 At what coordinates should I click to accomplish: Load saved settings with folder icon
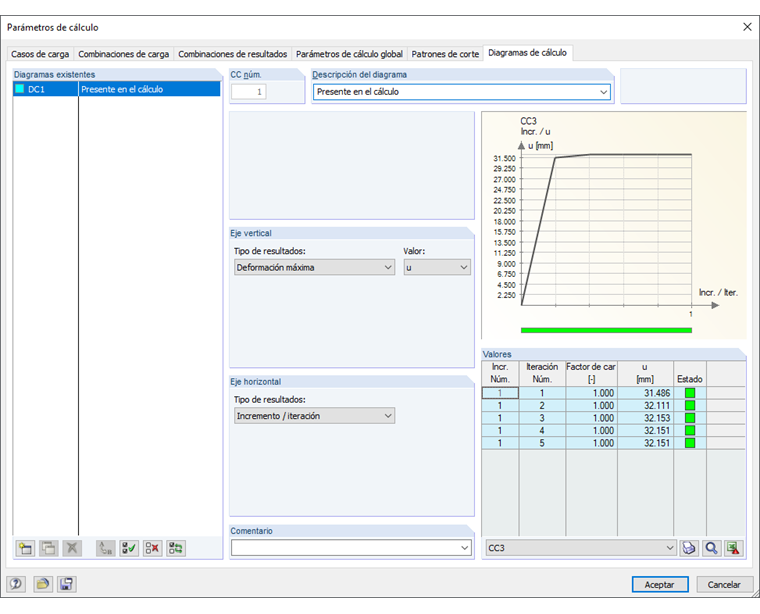(43, 584)
